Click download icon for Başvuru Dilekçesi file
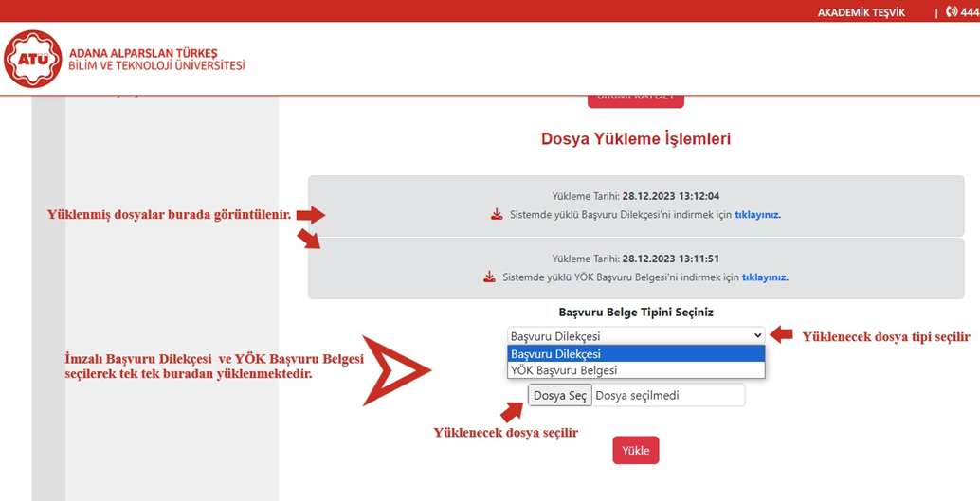 click(x=497, y=214)
